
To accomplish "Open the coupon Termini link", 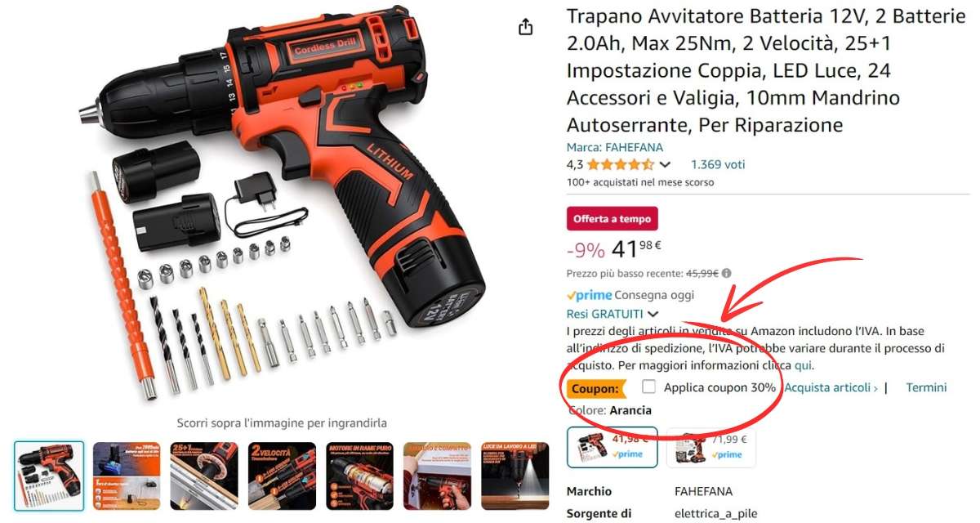I will click(926, 387).
